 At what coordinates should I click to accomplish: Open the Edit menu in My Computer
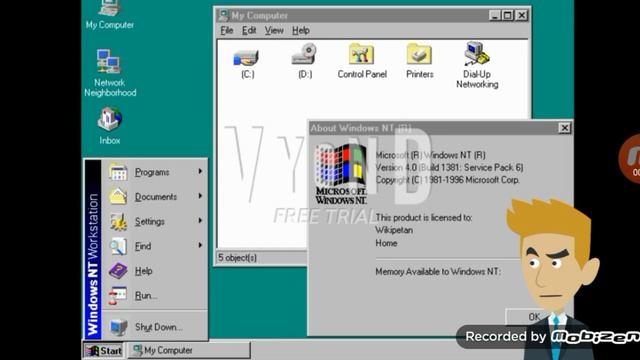click(249, 31)
